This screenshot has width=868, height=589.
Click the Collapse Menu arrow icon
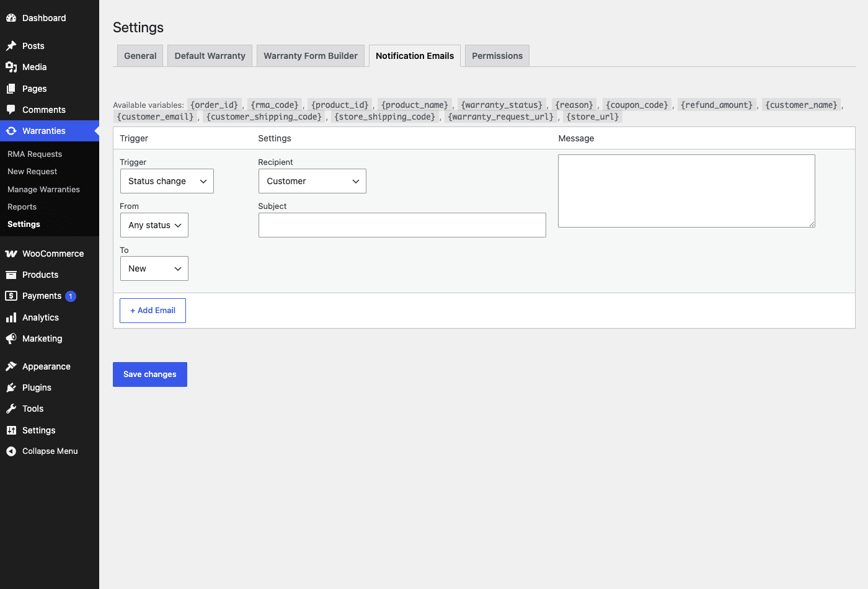pos(11,451)
